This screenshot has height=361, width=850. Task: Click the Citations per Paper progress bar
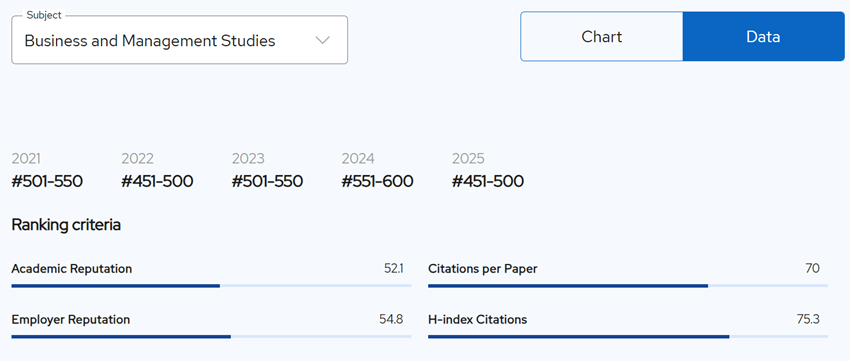click(628, 286)
